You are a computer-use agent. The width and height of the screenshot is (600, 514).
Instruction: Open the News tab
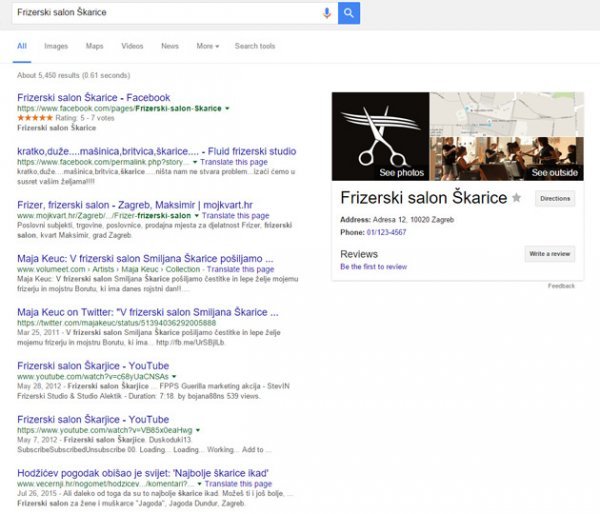coord(170,46)
